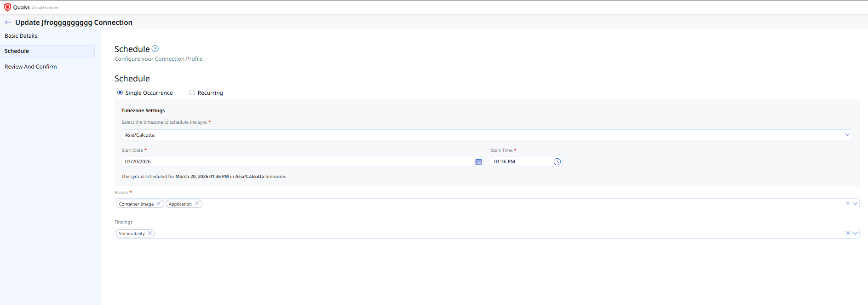The height and width of the screenshot is (305, 868).
Task: Open the Schedule help question mark icon
Action: 155,49
